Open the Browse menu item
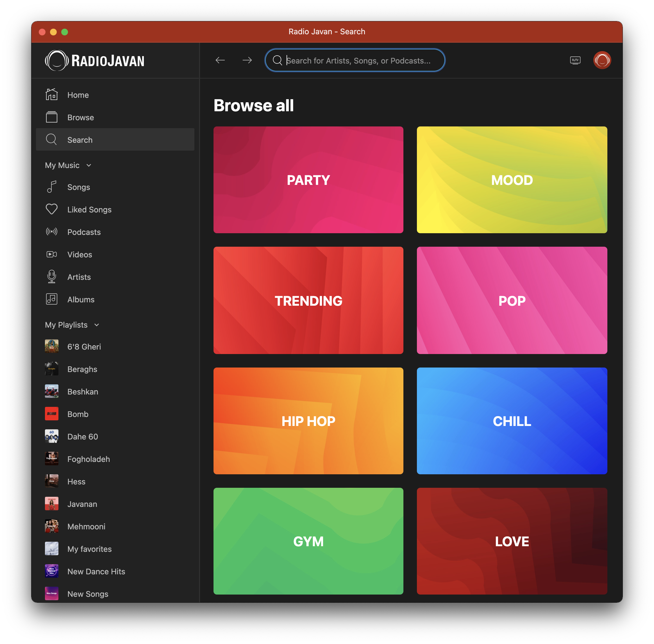The image size is (654, 644). [x=115, y=117]
